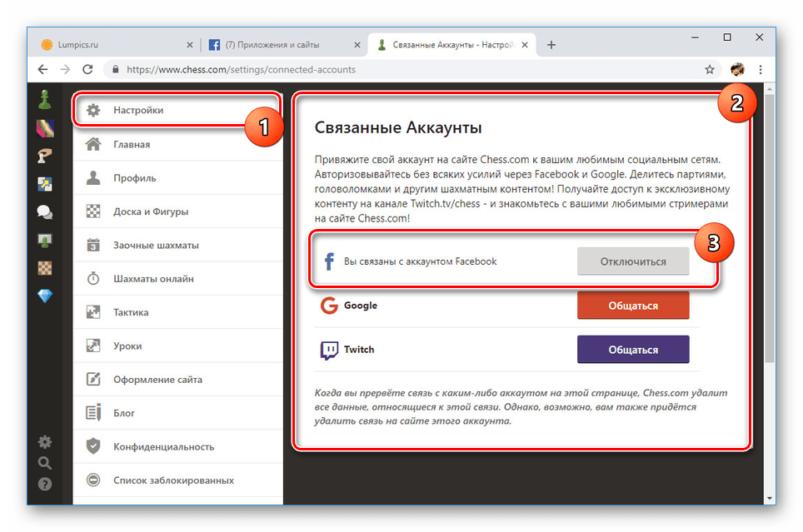Open Уроки settings section
803x532 pixels.
(177, 346)
